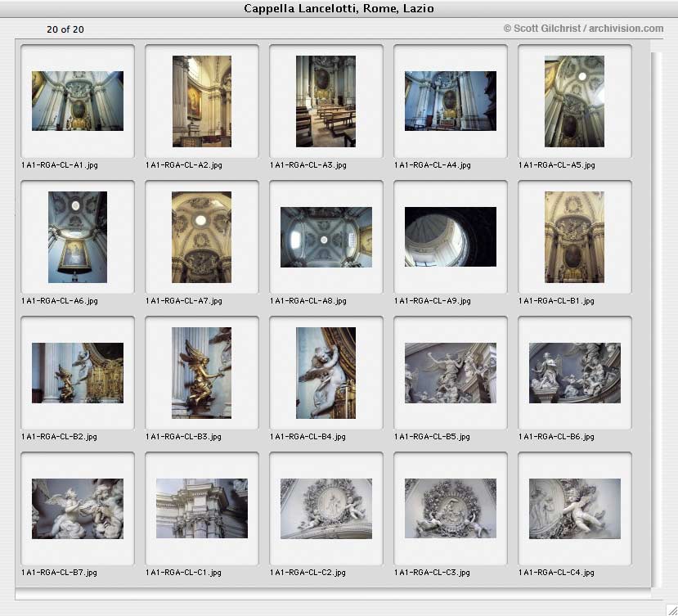Click the "20 of 20" image counter

[65, 29]
